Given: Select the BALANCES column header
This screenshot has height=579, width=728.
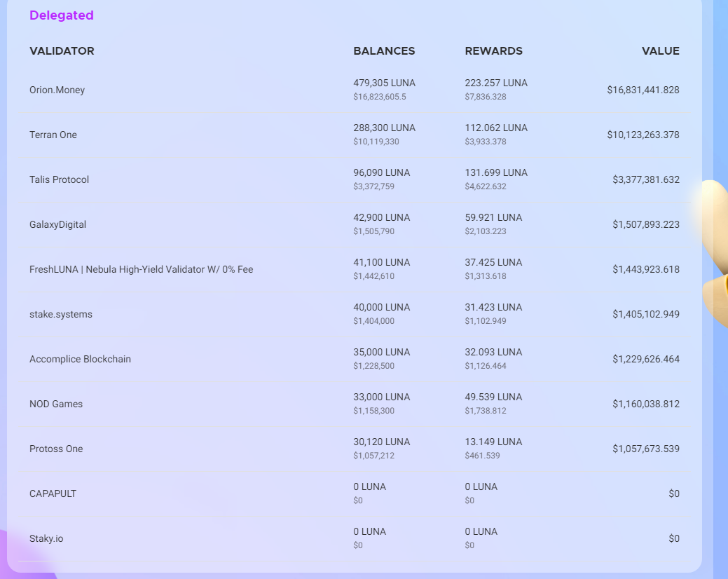Looking at the screenshot, I should click(x=384, y=51).
